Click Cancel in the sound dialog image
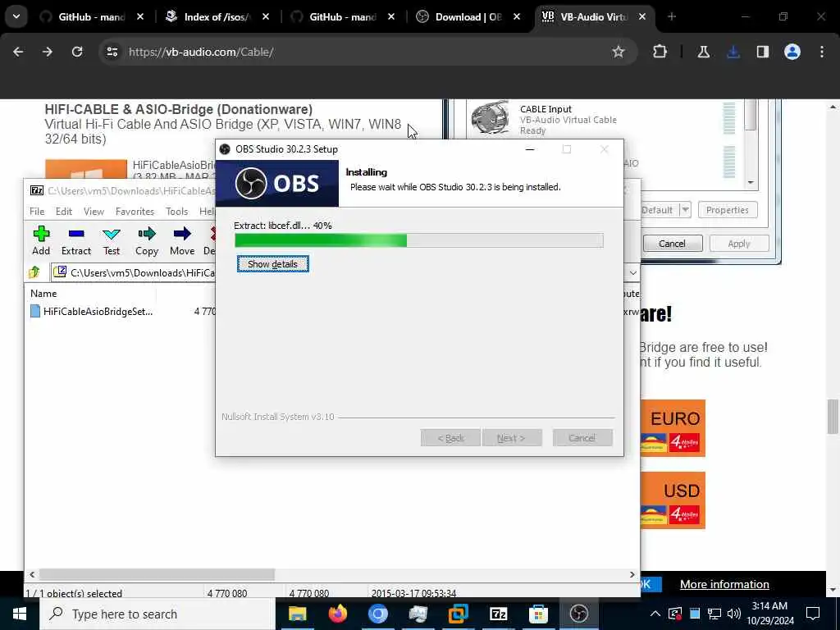Image resolution: width=840 pixels, height=630 pixels. [x=673, y=243]
